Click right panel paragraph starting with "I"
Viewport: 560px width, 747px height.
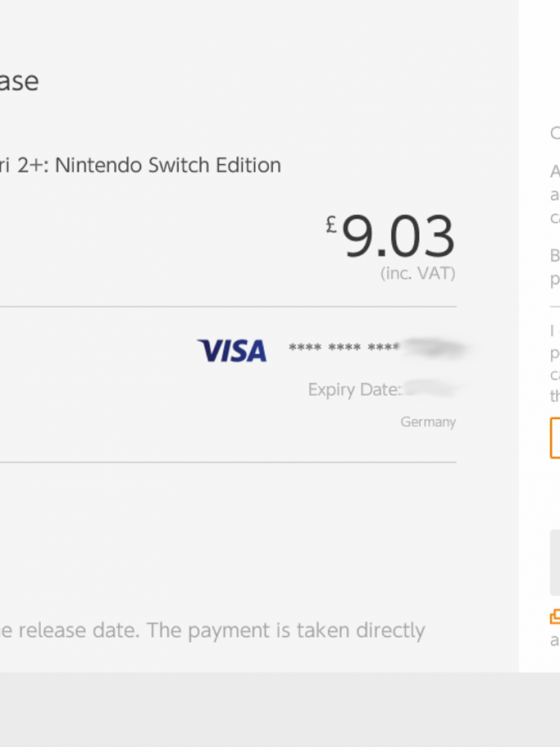click(x=555, y=364)
